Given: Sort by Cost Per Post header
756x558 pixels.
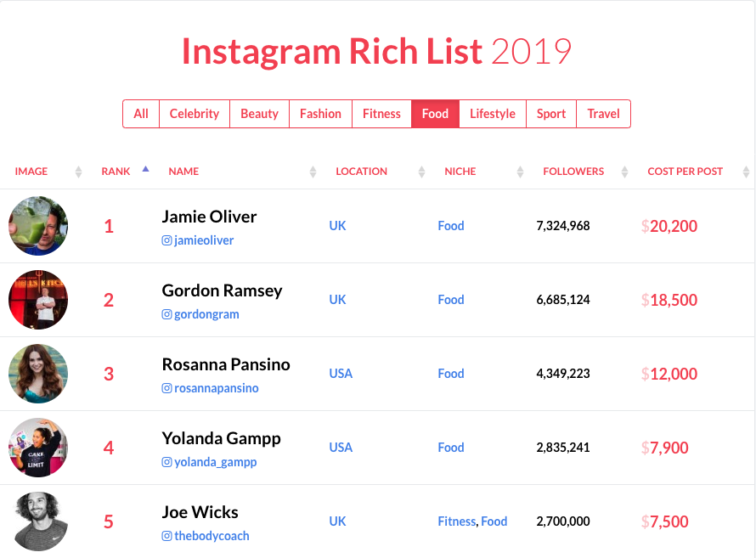Looking at the screenshot, I should (685, 172).
